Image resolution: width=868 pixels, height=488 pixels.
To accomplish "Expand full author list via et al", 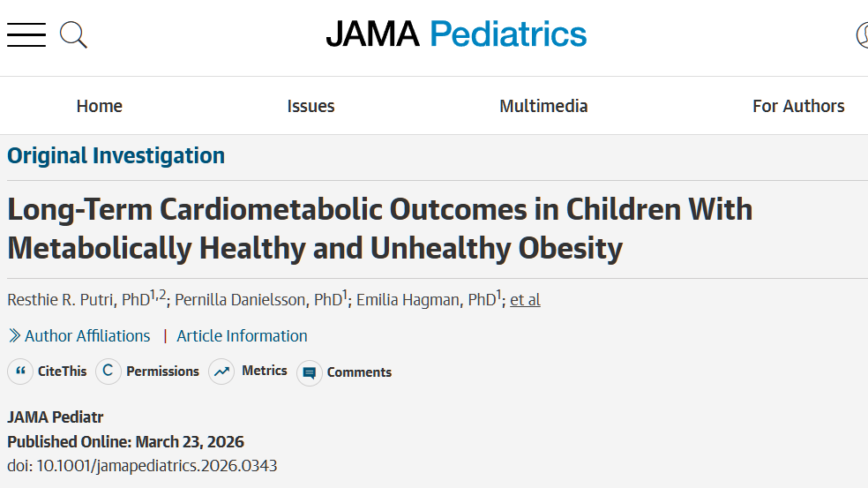I will point(525,300).
